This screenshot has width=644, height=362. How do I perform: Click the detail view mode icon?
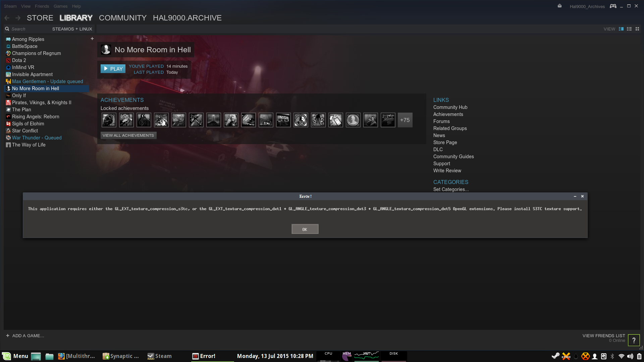coord(621,29)
